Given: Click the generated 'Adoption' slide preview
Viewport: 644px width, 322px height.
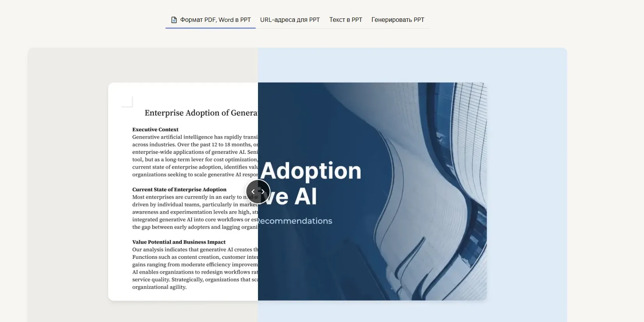Looking at the screenshot, I should click(372, 191).
